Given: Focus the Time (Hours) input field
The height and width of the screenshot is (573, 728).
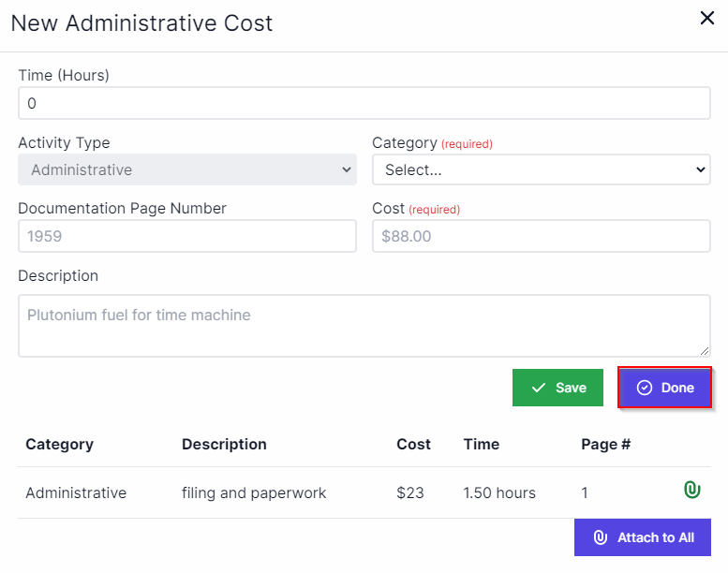Looking at the screenshot, I should [x=364, y=103].
